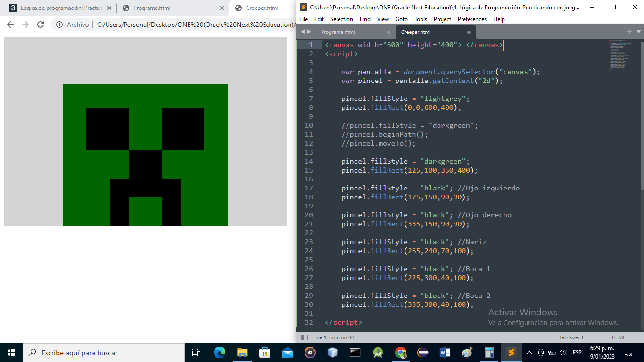Open Windows Start menu
The height and width of the screenshot is (362, 644).
pyautogui.click(x=11, y=353)
